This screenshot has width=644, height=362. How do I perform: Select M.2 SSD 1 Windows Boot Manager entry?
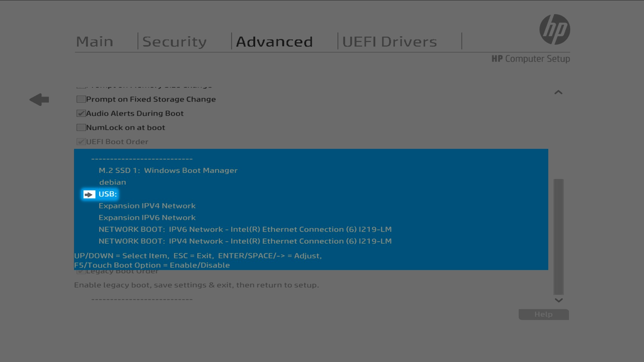click(x=168, y=170)
